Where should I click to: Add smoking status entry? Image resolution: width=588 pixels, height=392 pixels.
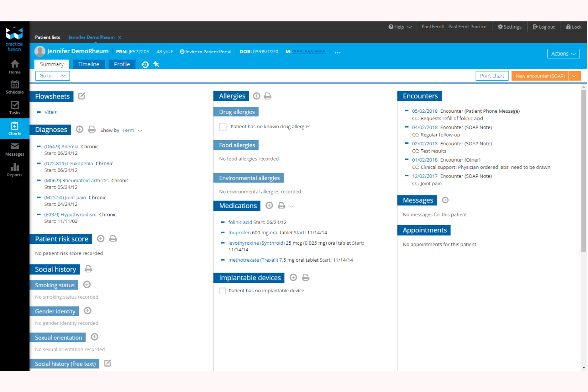(x=87, y=284)
